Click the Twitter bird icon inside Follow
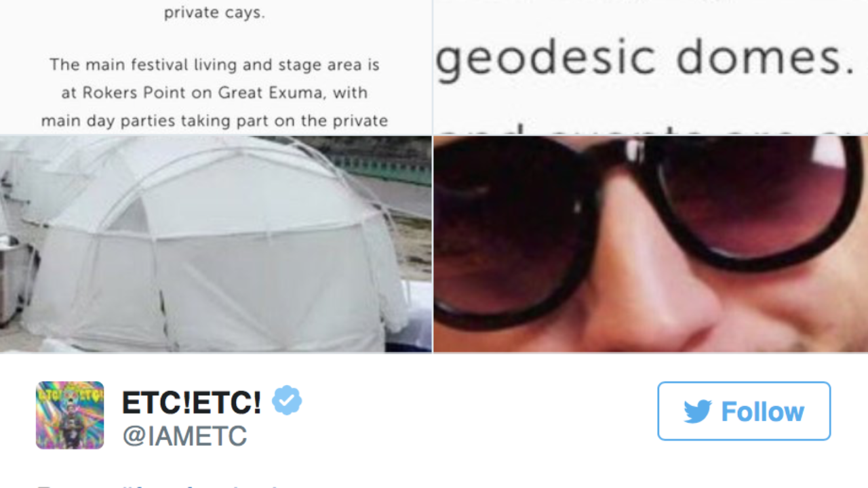This screenshot has width=868, height=488. pos(698,411)
